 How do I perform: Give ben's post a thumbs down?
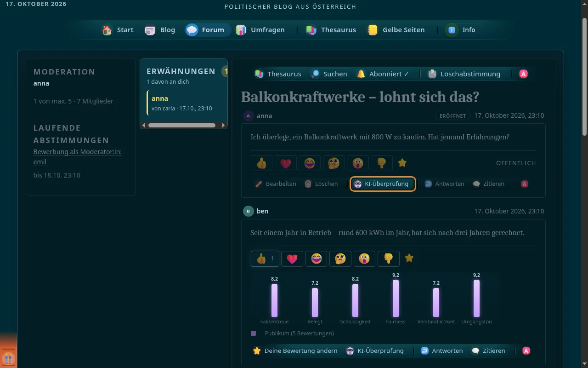[388, 259]
